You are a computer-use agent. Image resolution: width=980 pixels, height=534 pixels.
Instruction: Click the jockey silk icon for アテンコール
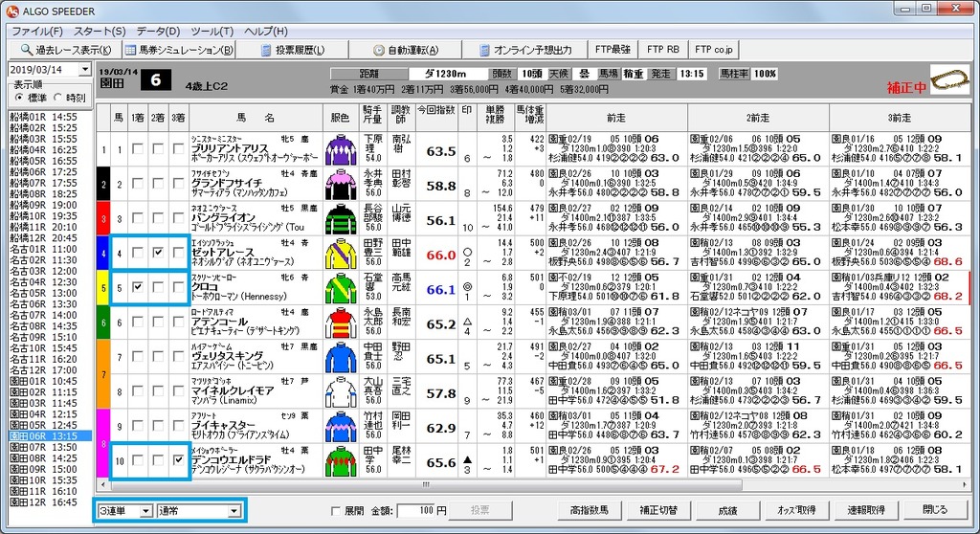(341, 323)
